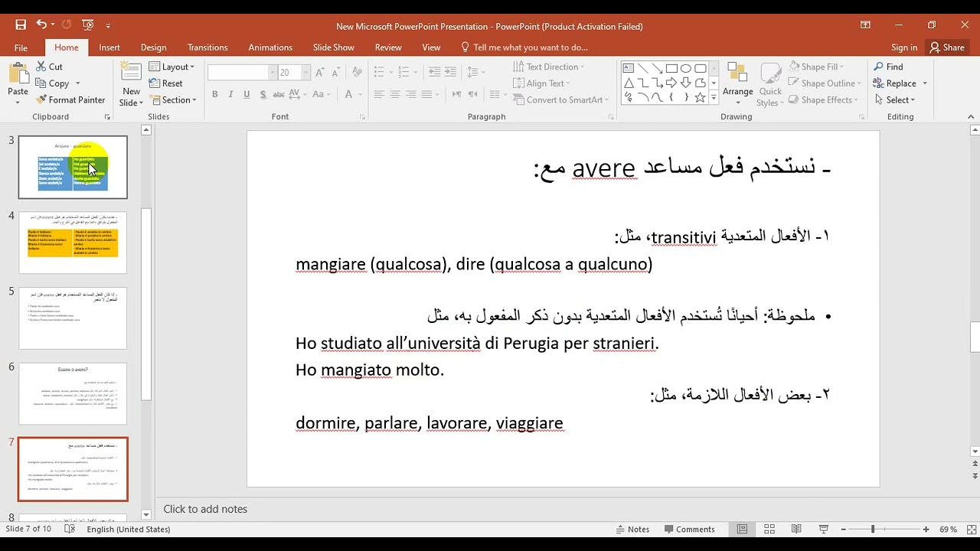Zoom in with plus button

pos(926,529)
